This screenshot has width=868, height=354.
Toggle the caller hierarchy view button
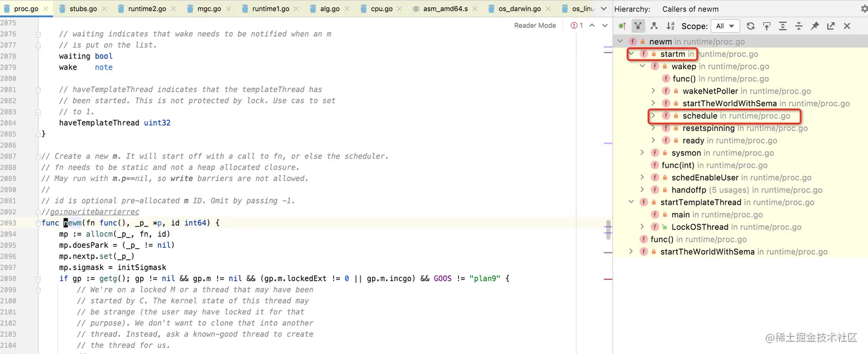(x=638, y=26)
